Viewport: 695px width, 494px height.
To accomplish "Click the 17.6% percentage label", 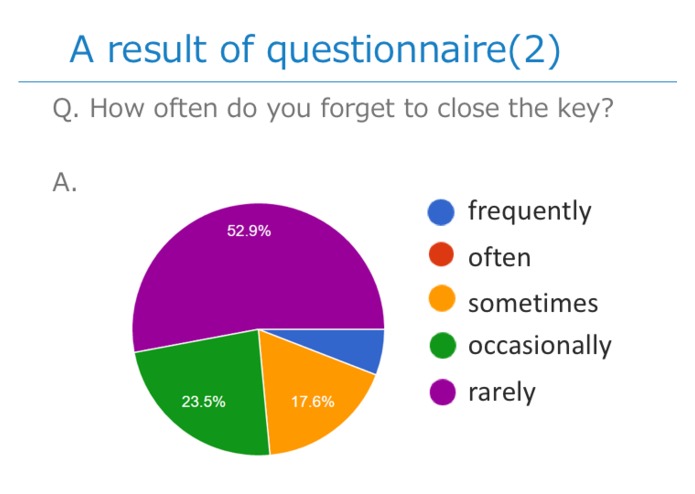I will (312, 402).
